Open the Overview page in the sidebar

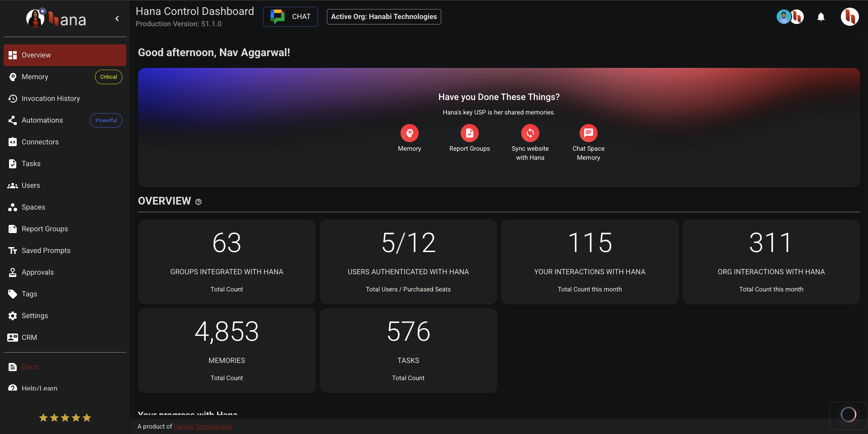[x=65, y=55]
